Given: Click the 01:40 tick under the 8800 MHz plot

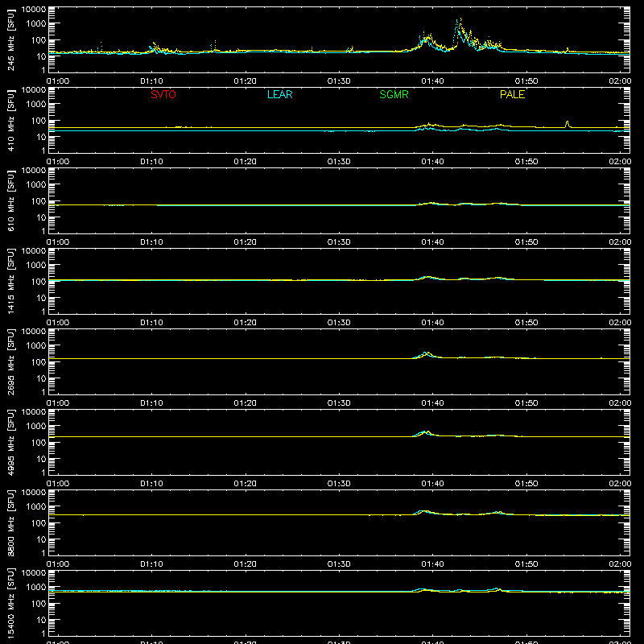Looking at the screenshot, I should pyautogui.click(x=432, y=564).
